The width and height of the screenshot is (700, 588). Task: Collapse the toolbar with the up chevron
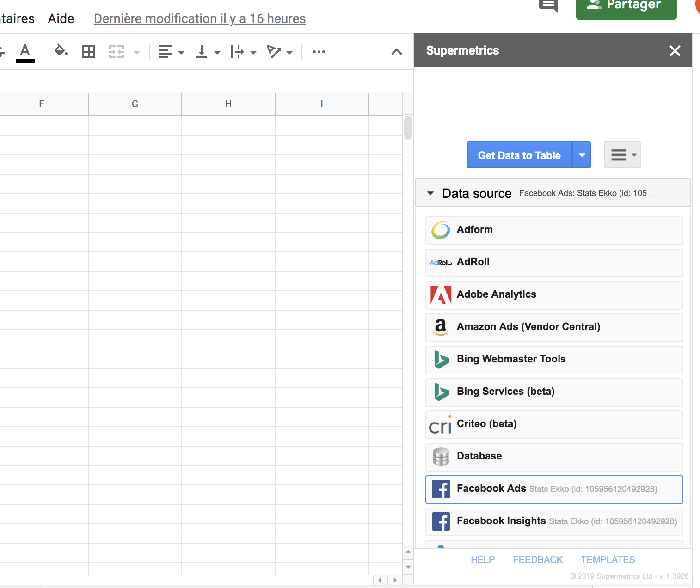coord(397,52)
